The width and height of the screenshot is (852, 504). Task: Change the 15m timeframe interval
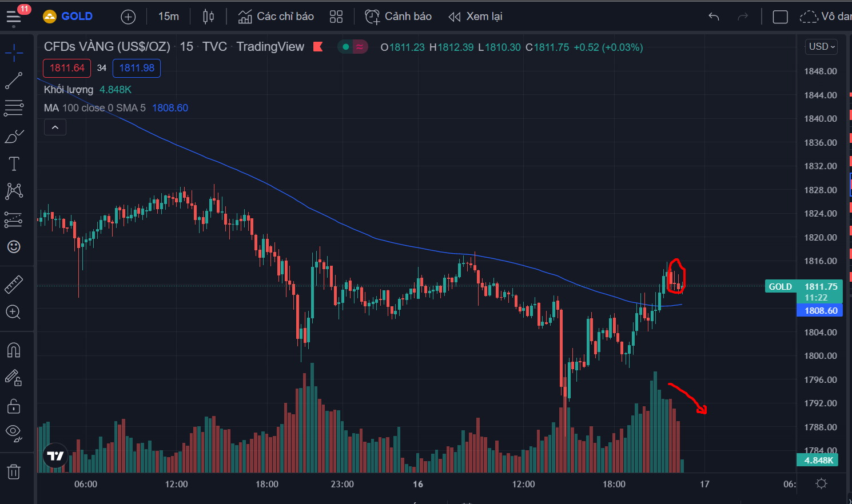(x=169, y=17)
